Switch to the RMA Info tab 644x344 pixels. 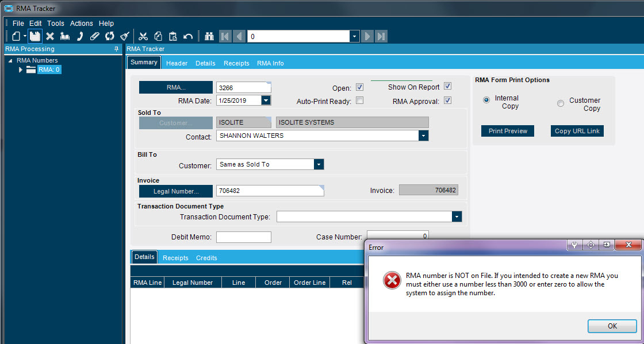click(x=270, y=63)
